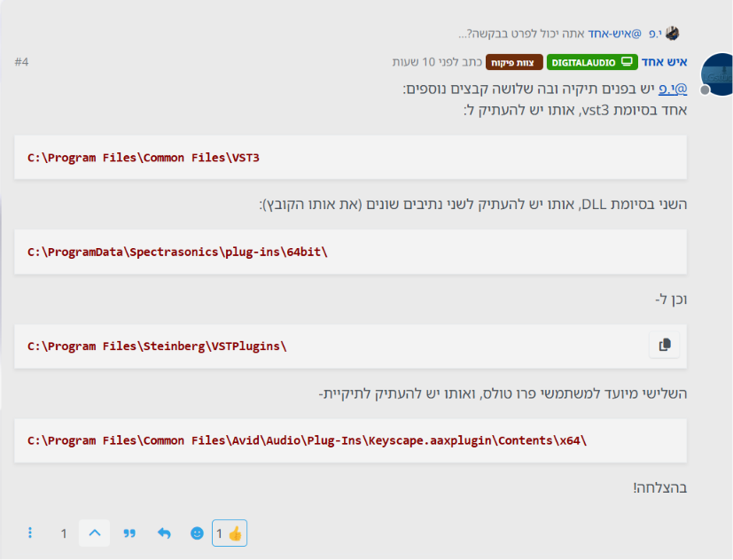733x560 pixels.
Task: Click the text וכן ל-
Action: pos(671,299)
